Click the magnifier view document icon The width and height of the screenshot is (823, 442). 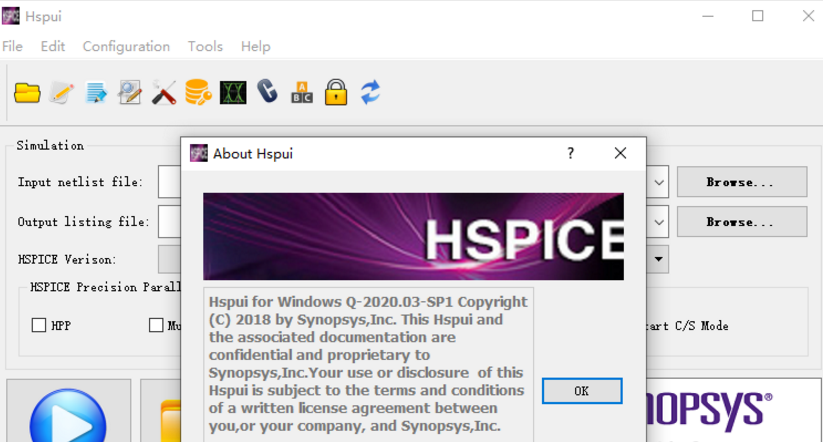[130, 92]
